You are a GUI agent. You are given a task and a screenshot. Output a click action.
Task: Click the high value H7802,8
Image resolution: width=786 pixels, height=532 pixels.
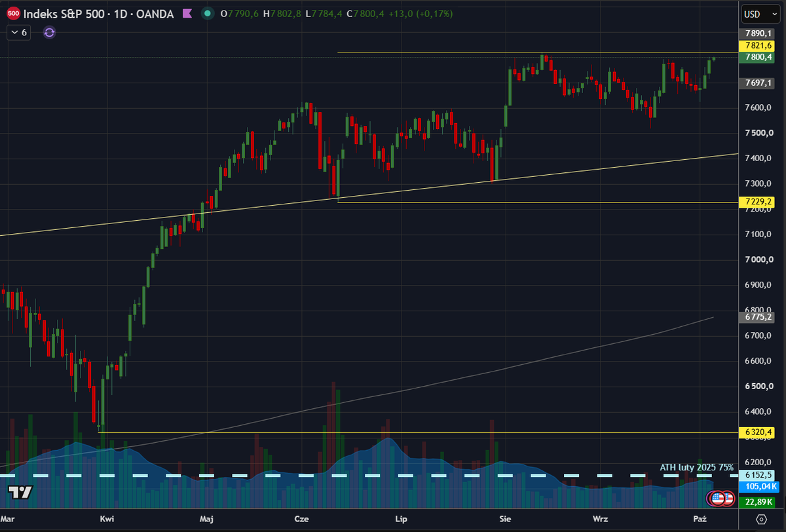pos(282,14)
